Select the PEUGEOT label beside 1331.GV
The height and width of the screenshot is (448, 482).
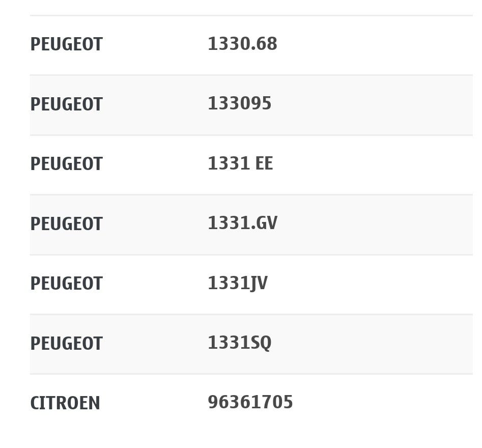coord(66,225)
